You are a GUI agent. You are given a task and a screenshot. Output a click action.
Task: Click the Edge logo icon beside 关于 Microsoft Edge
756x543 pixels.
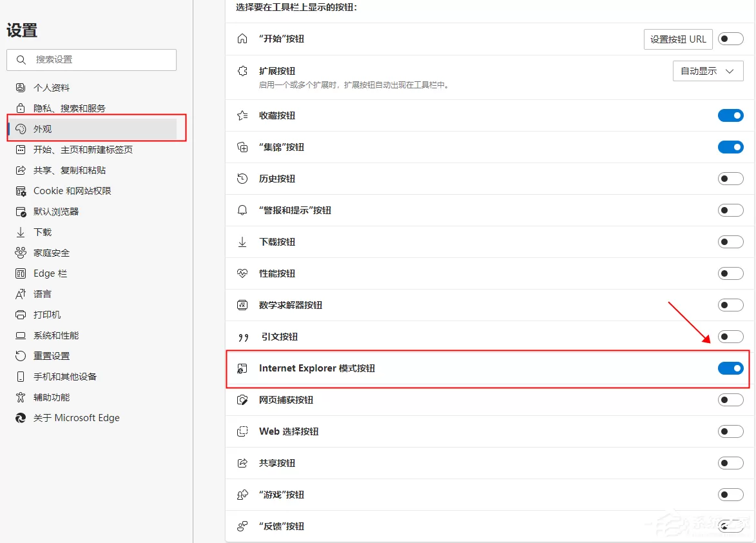(x=20, y=418)
